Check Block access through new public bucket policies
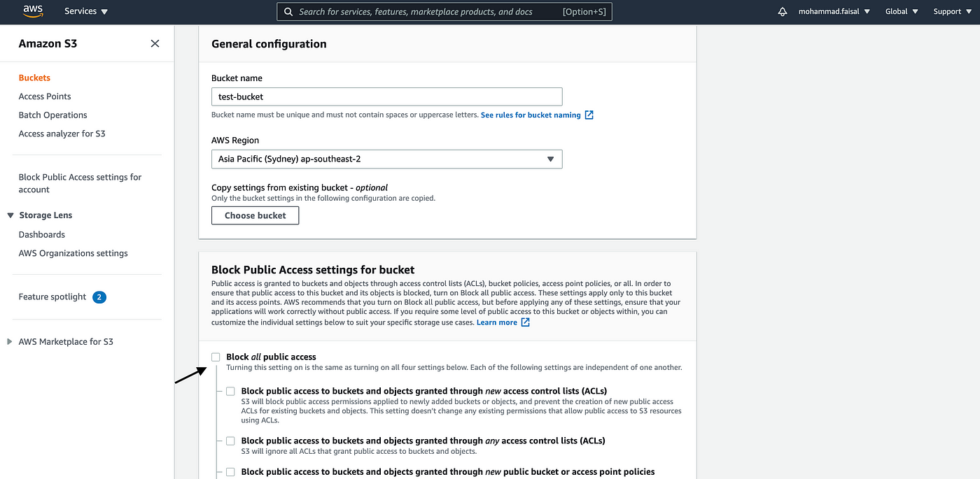Viewport: 980px width, 479px height. click(230, 472)
